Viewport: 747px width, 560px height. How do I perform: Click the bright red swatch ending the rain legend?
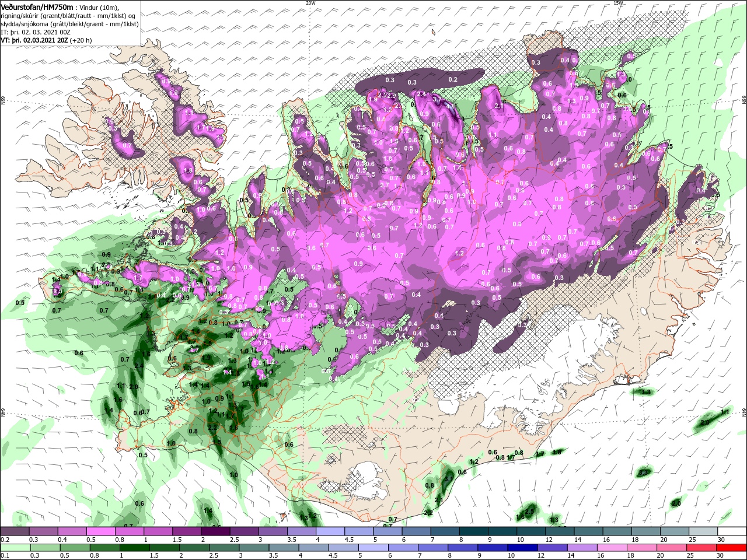[732, 548]
